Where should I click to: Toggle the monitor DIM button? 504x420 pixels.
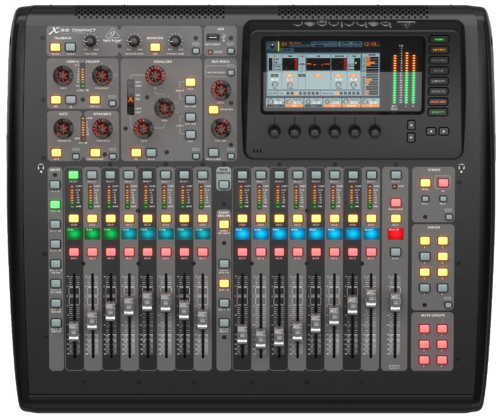click(155, 47)
